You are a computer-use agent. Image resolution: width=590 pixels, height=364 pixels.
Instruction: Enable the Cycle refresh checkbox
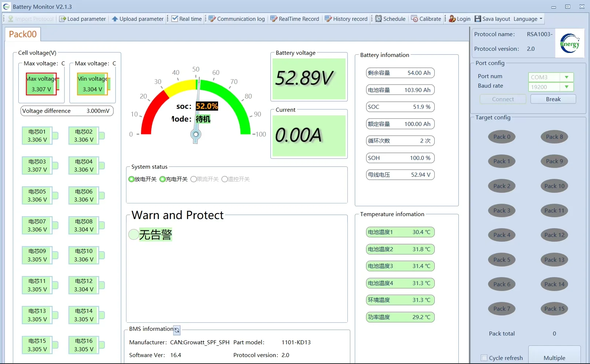484,358
